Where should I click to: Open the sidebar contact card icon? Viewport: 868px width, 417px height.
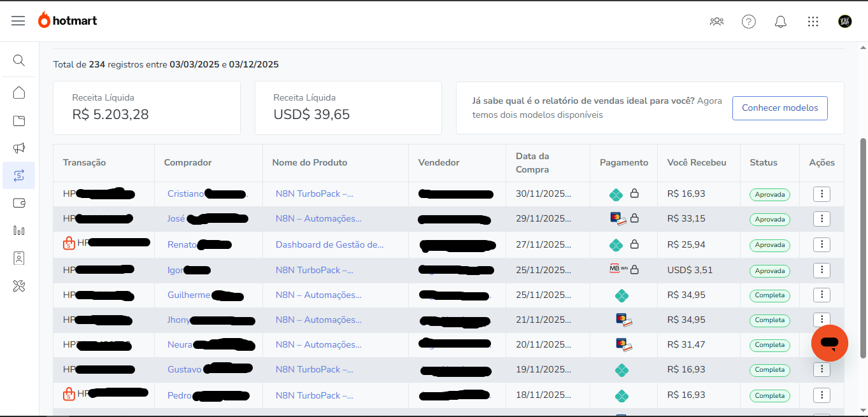click(x=19, y=258)
